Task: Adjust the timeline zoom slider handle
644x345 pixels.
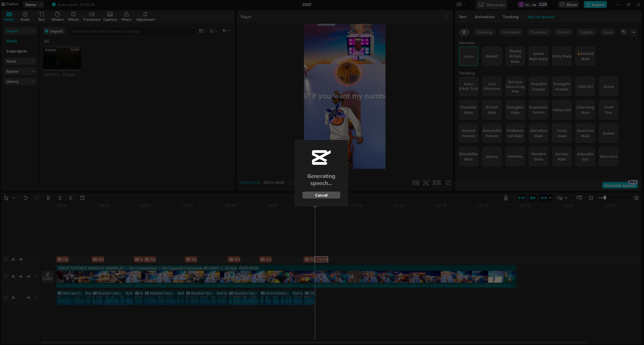Action: (605, 198)
